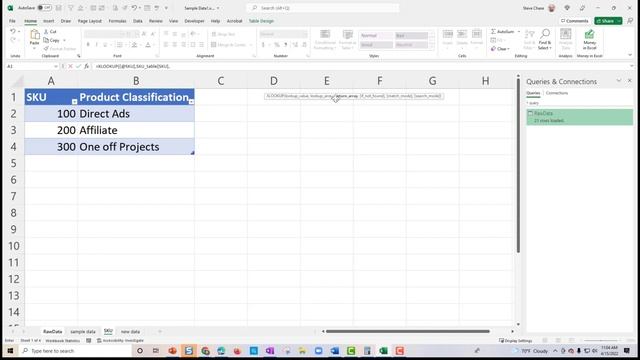Select column C header

221,81
